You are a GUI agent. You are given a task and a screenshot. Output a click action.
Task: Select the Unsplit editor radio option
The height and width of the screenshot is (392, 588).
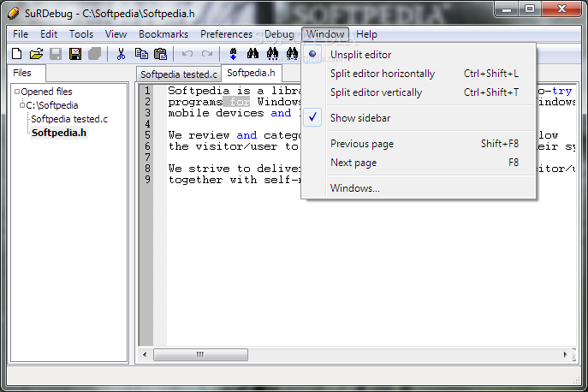[419, 55]
